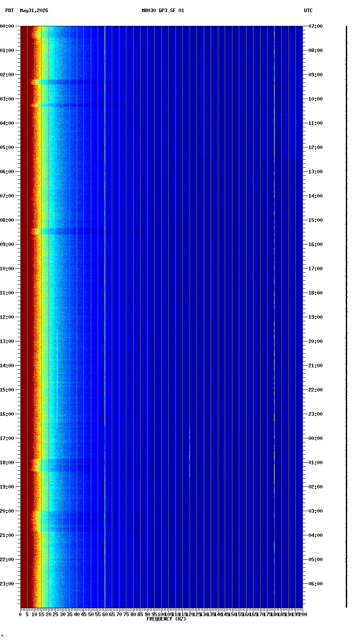Image resolution: width=364 pixels, height=640 pixels.
Task: Select UTC axis time label 16:00
Action: click(316, 244)
